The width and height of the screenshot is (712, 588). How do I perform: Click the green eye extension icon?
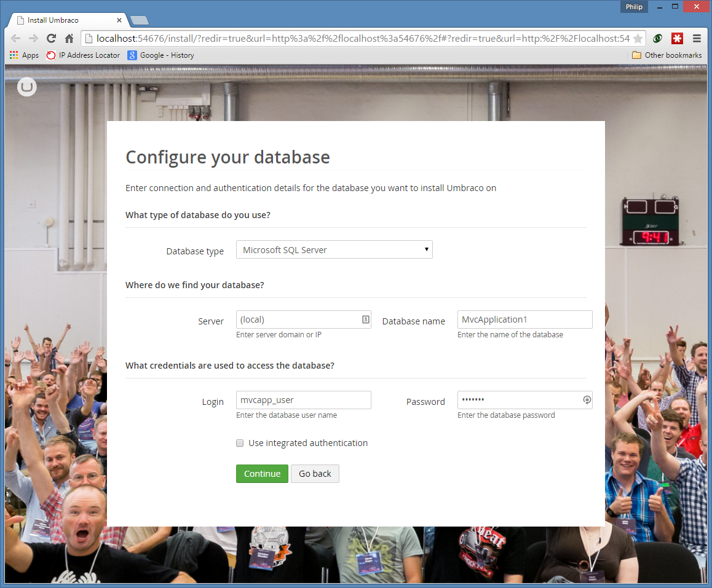click(657, 38)
